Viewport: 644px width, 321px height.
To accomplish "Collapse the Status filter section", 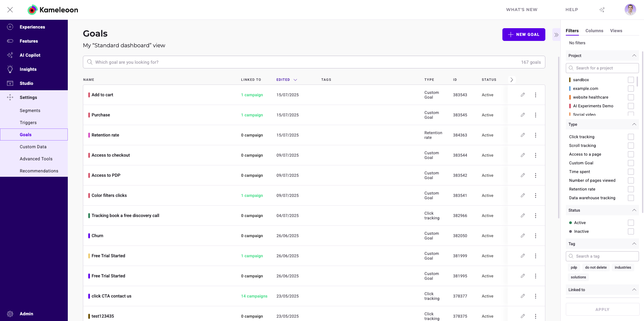I will (634, 210).
